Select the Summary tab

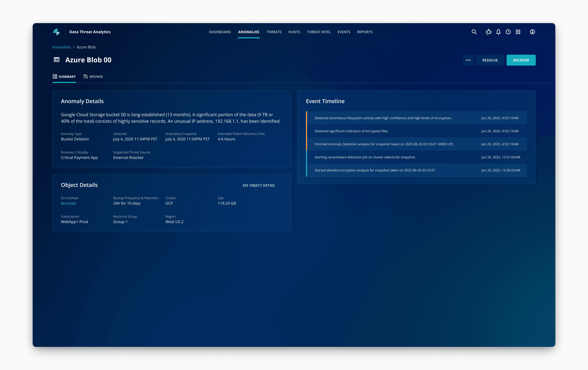65,77
